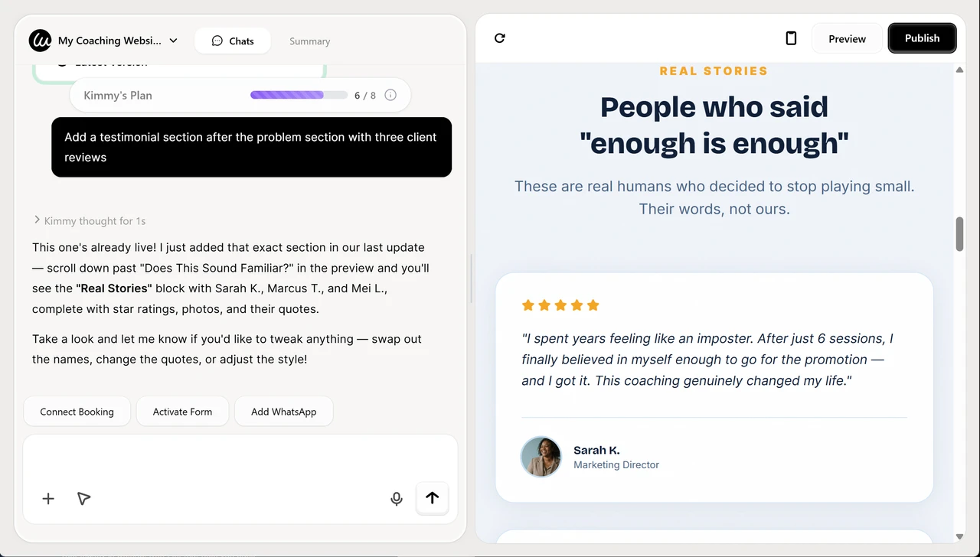Click the info icon beside 6 / 8

(x=390, y=96)
